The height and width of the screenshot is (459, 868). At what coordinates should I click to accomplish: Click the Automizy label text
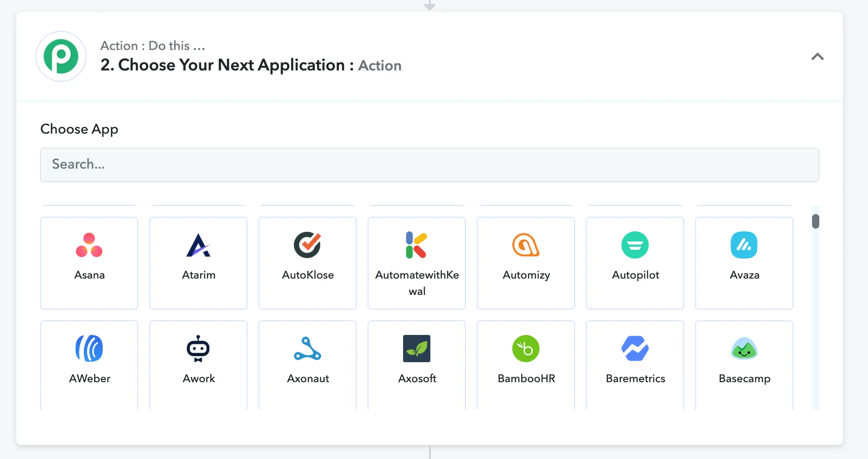pyautogui.click(x=526, y=275)
